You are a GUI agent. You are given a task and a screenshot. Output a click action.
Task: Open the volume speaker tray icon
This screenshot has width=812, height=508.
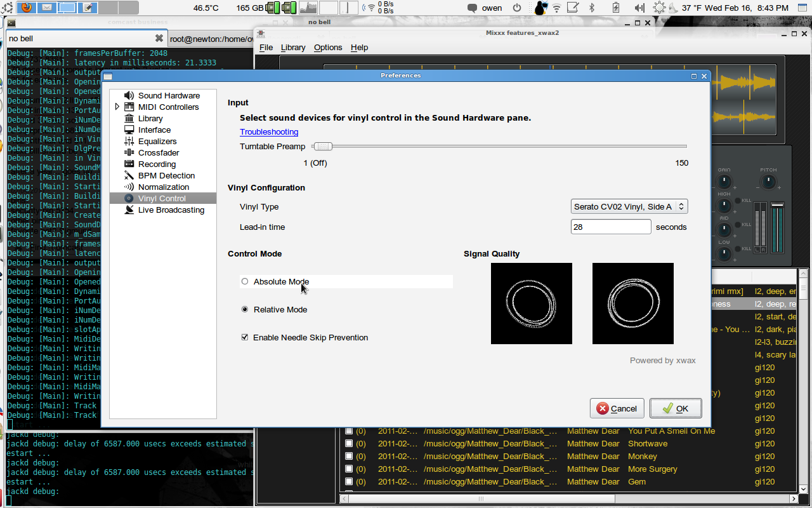(639, 8)
